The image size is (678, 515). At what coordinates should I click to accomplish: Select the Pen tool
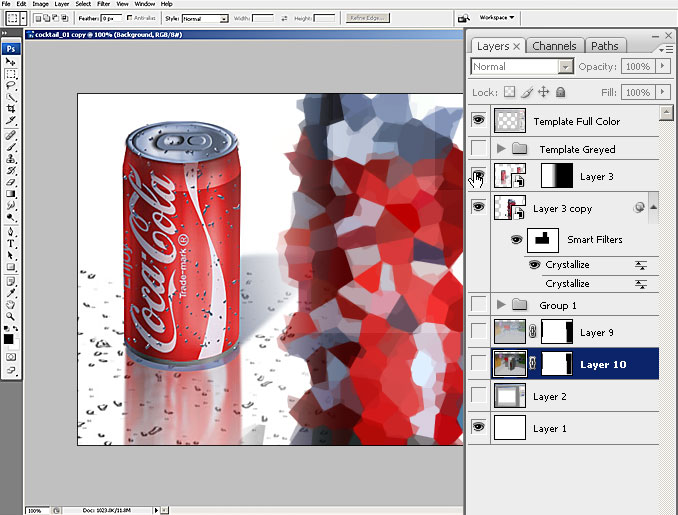click(x=11, y=233)
